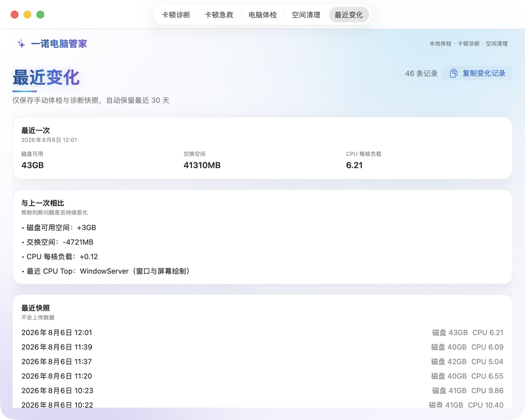Click the 46 条记录 count label
This screenshot has height=420, width=525.
(421, 73)
